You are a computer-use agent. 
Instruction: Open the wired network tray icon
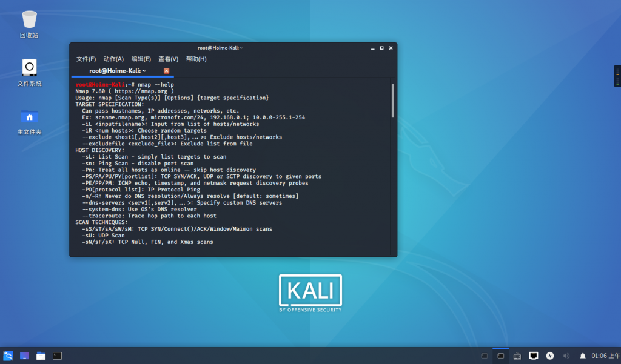(x=534, y=356)
